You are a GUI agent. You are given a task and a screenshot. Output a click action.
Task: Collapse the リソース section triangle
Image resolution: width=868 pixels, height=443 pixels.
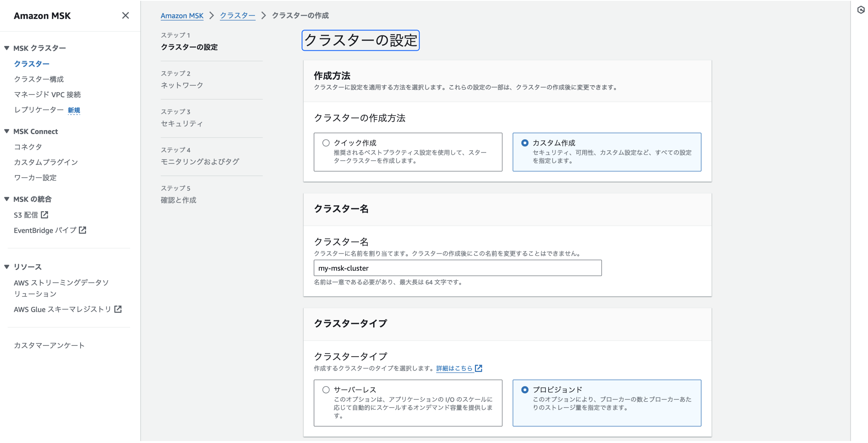7,267
